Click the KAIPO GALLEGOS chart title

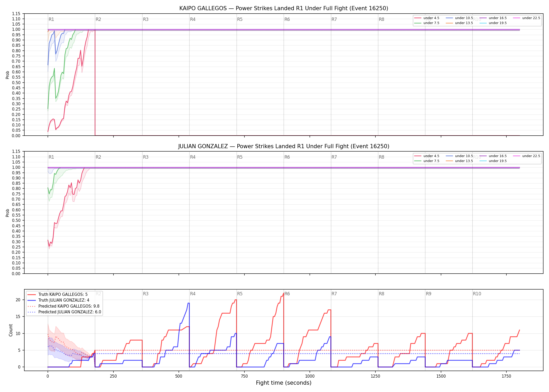[284, 8]
